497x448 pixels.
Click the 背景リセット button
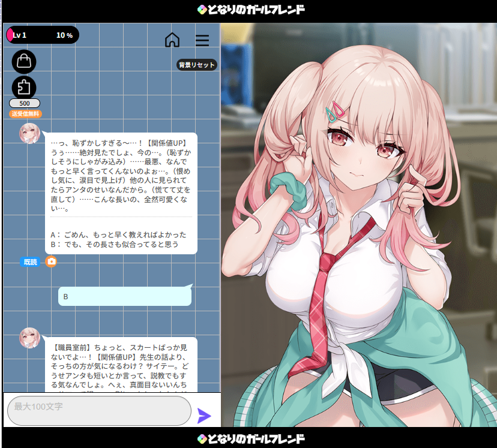196,65
